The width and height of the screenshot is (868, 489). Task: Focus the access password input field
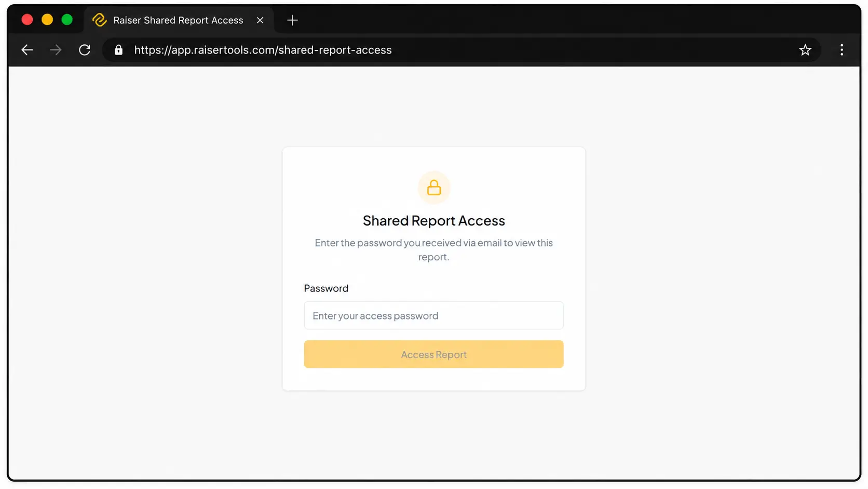pyautogui.click(x=433, y=315)
